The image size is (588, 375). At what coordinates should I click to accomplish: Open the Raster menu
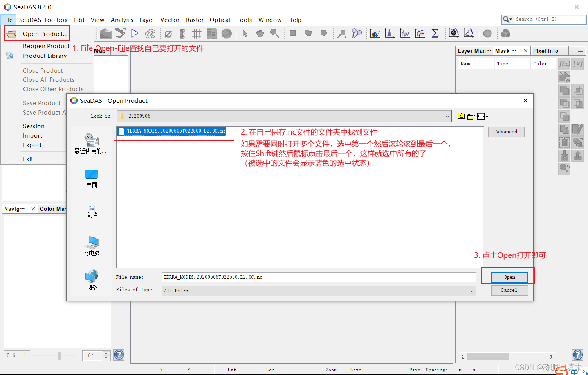click(195, 20)
